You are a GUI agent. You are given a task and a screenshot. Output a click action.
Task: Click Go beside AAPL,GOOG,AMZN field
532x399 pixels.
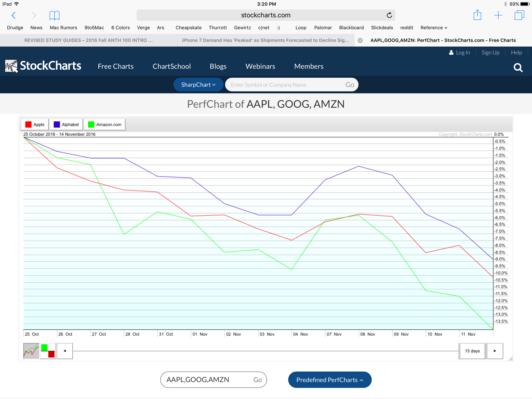click(x=257, y=380)
